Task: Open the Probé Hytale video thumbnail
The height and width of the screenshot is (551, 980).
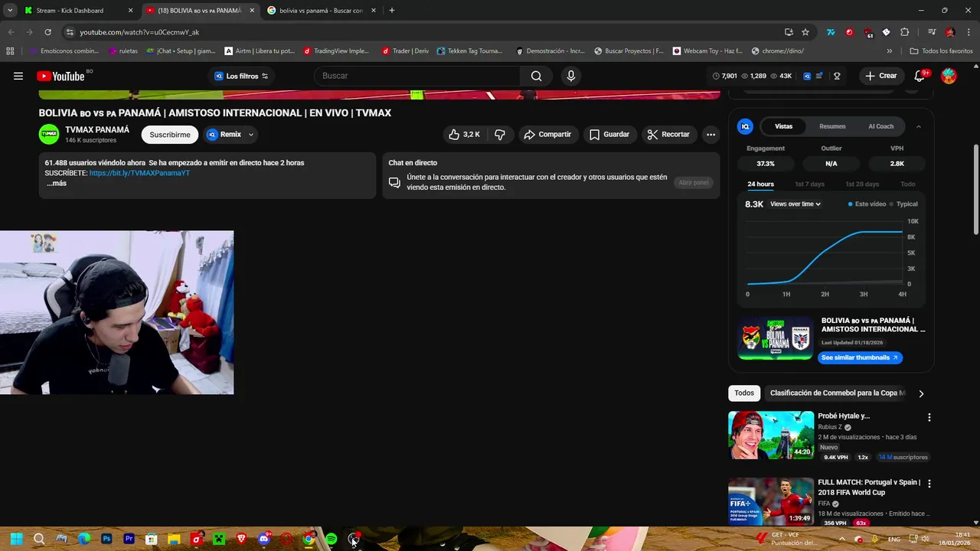Action: point(771,435)
